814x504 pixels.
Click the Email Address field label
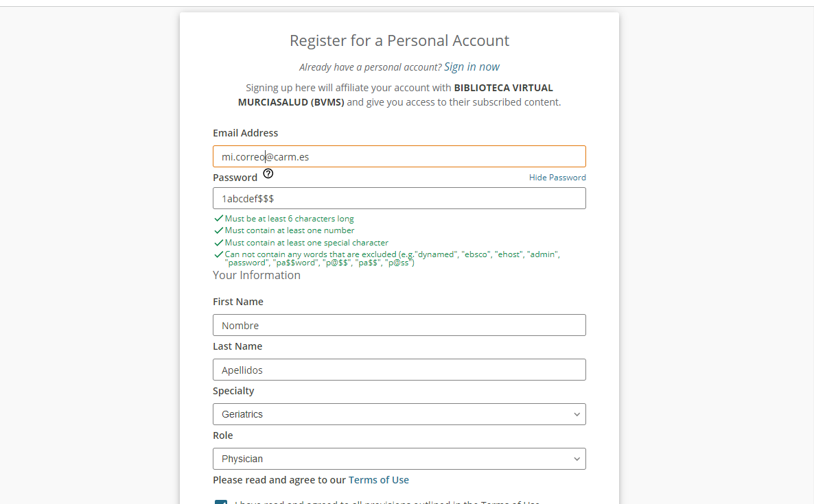245,133
